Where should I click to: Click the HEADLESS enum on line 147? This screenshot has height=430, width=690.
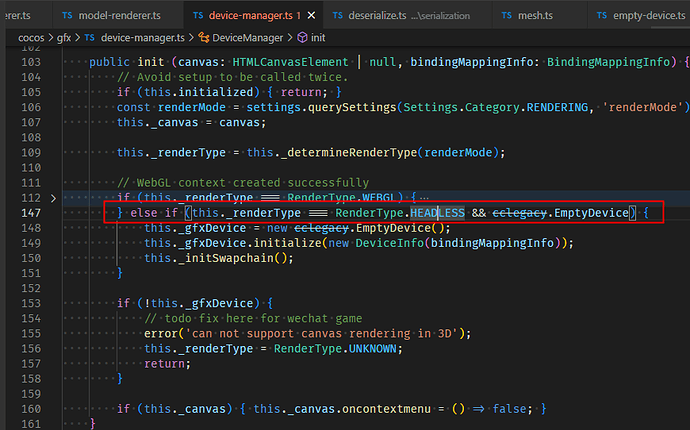(437, 213)
